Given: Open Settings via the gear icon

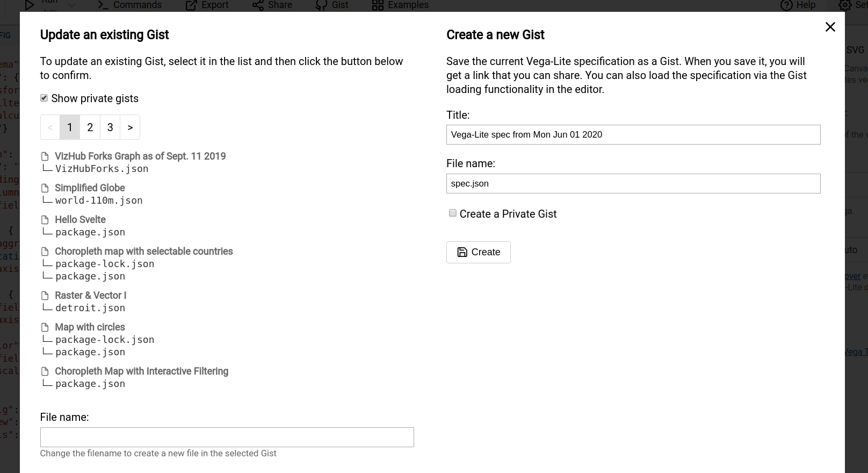Looking at the screenshot, I should pyautogui.click(x=845, y=5).
